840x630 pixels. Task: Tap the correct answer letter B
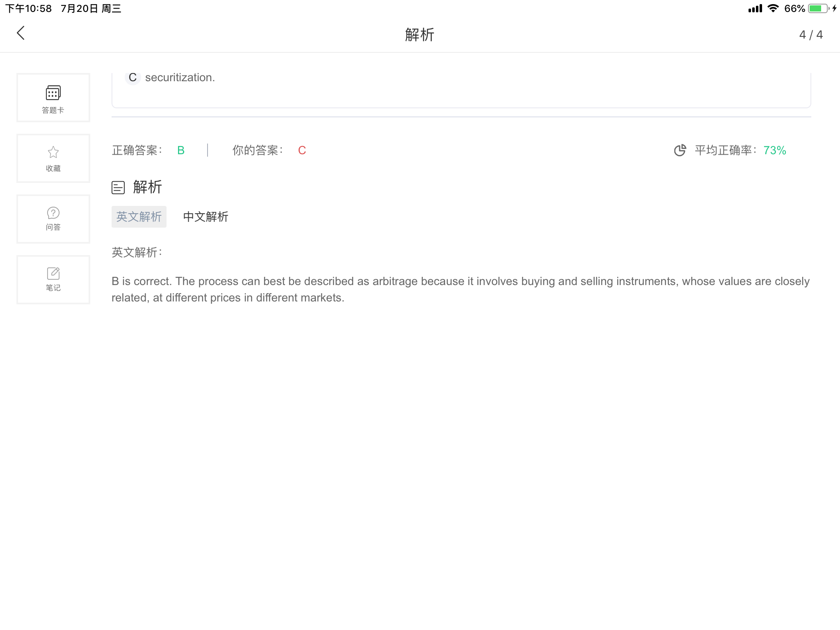[181, 151]
